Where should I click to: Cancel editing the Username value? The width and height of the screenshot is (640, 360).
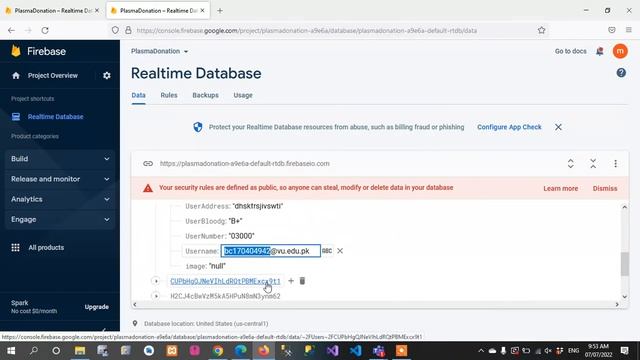pos(340,251)
